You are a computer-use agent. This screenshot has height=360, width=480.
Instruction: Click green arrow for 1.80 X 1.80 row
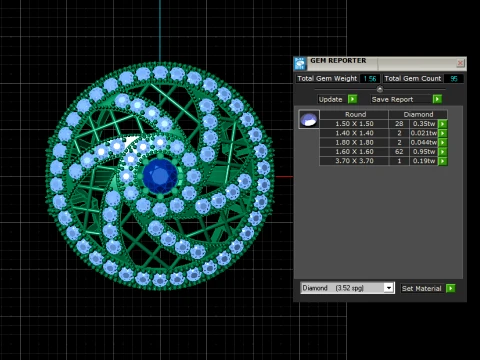click(x=443, y=142)
